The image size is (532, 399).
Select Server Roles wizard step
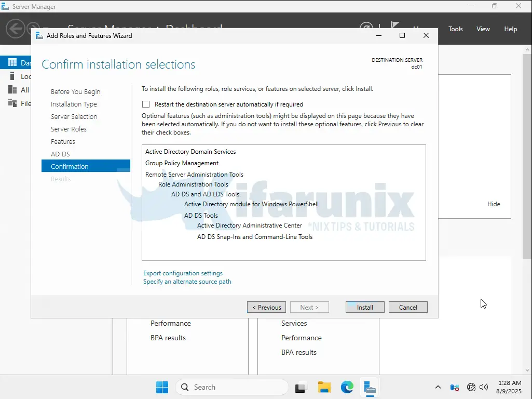click(x=69, y=129)
